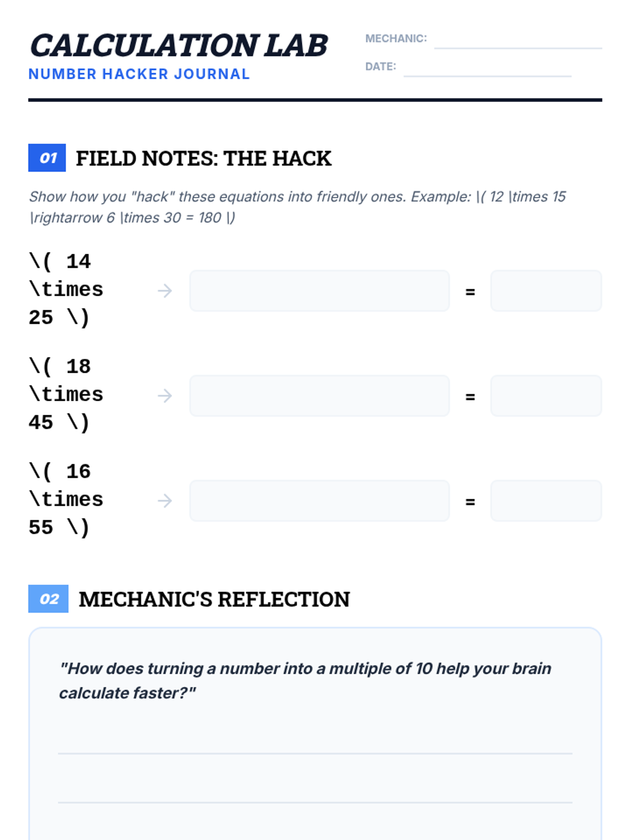Click the hack box for 14 times 25
This screenshot has width=630, height=840.
[319, 291]
